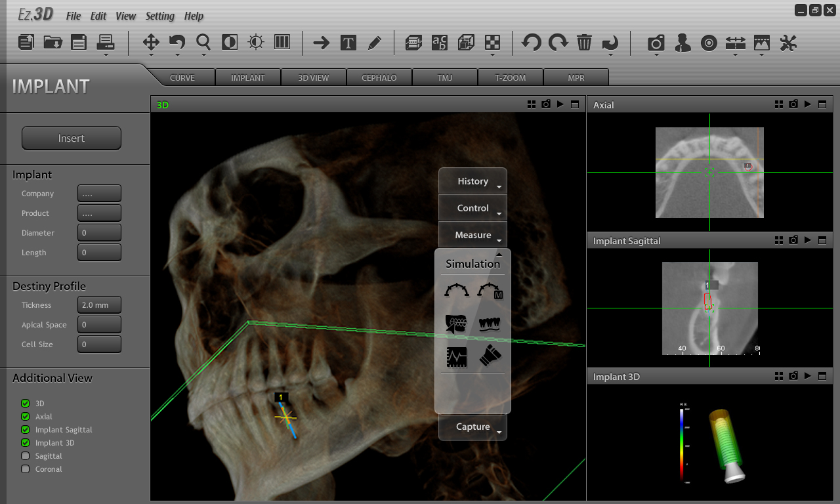Click layout grid icon in Axial pane header
Image resolution: width=840 pixels, height=504 pixels.
click(779, 104)
